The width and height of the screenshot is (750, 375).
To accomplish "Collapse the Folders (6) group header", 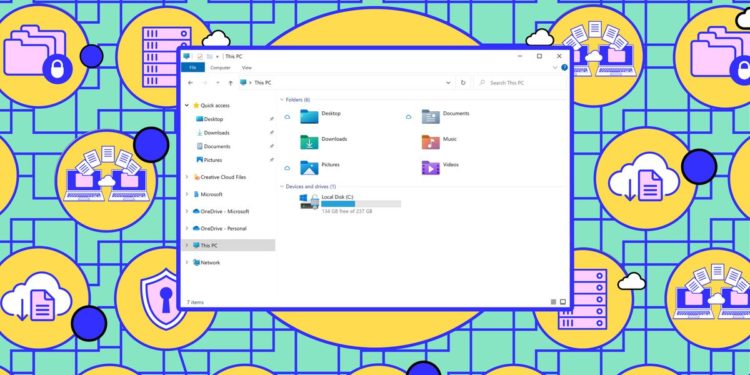I will point(282,100).
